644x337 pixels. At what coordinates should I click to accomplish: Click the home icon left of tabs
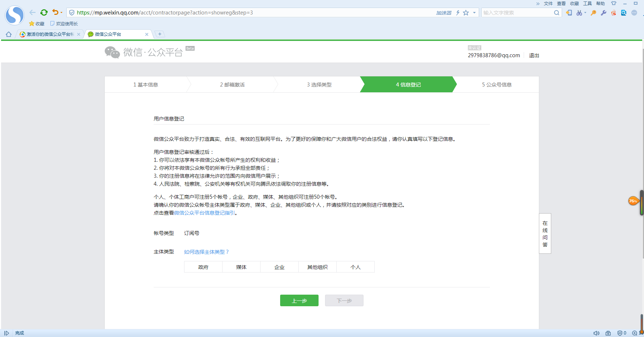point(9,34)
